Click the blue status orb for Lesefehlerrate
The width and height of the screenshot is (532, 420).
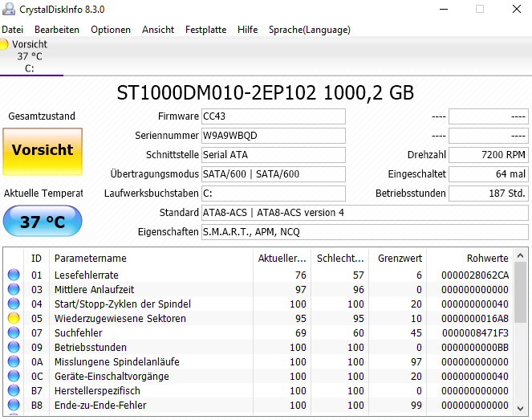pyautogui.click(x=14, y=275)
